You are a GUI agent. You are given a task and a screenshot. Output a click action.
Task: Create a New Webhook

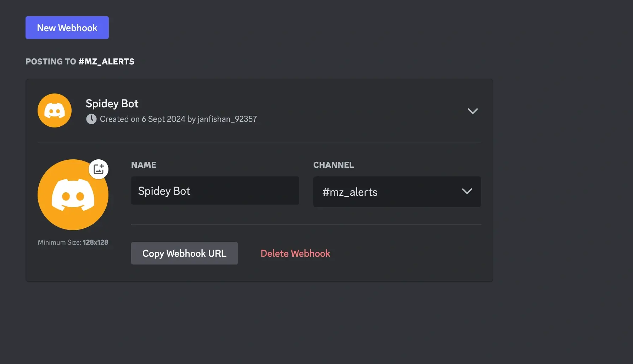(x=67, y=28)
